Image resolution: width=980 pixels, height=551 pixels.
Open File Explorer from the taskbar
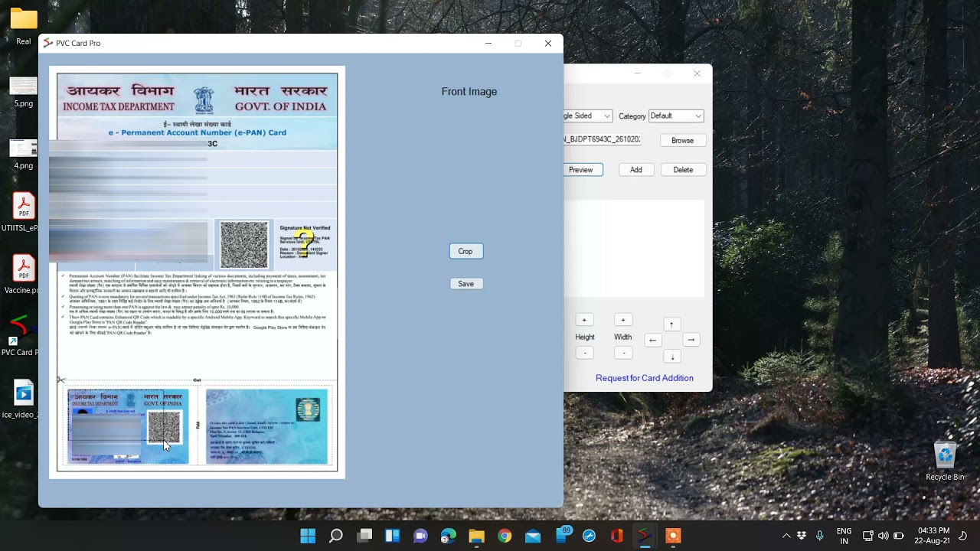[476, 536]
